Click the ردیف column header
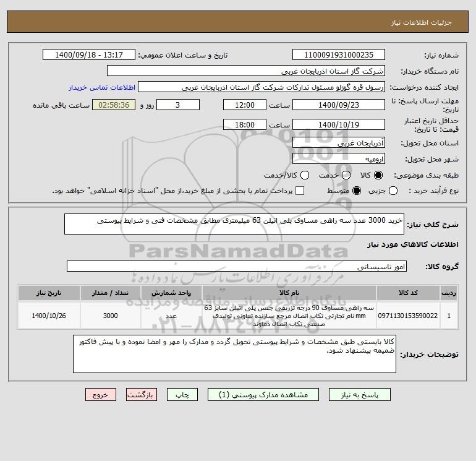 (x=449, y=293)
